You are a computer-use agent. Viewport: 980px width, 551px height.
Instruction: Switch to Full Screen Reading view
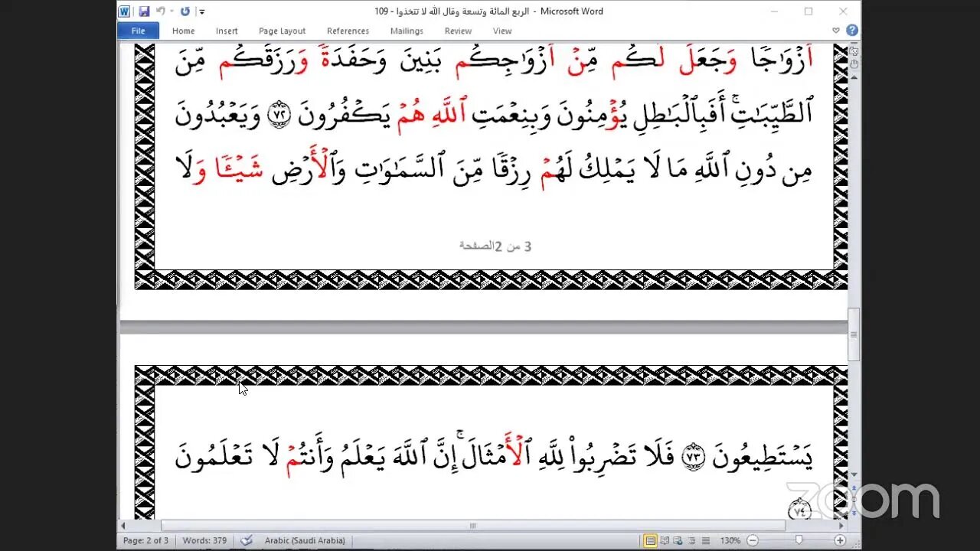[x=664, y=540]
